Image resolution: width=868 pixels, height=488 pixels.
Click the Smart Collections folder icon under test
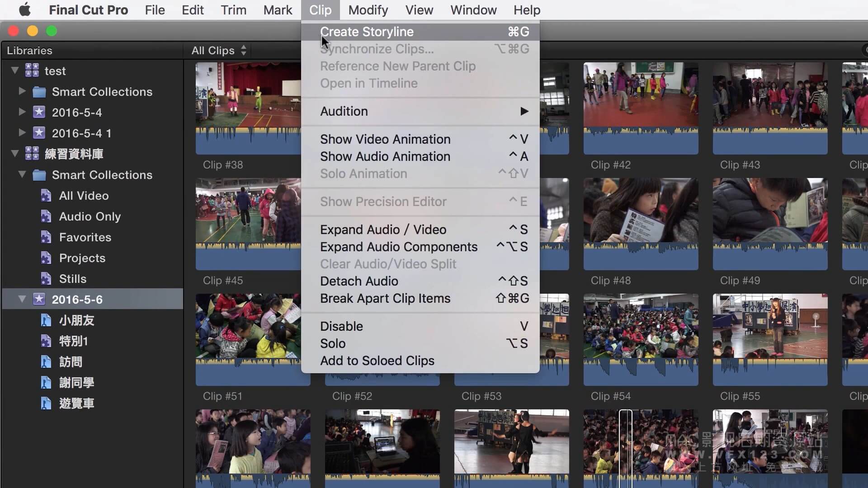[x=39, y=92]
